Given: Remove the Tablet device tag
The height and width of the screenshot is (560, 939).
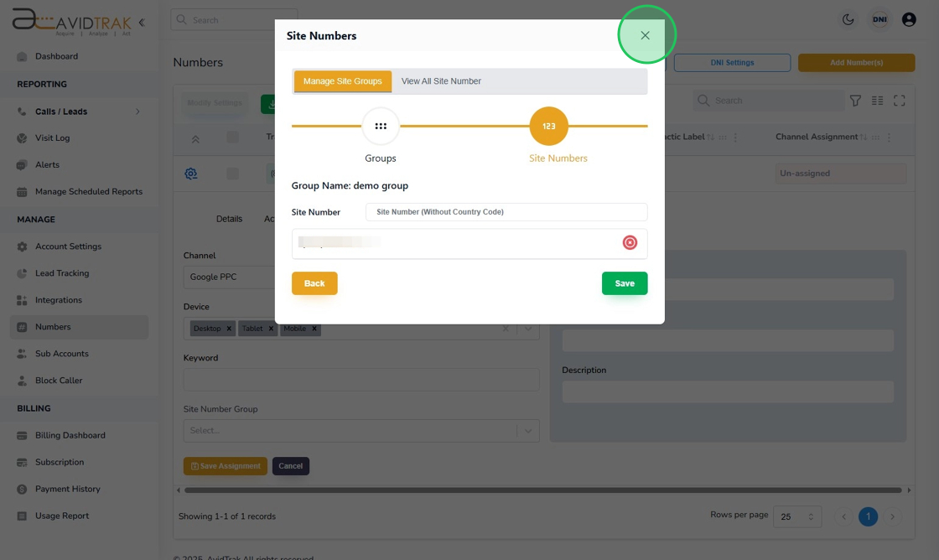Looking at the screenshot, I should click(271, 329).
